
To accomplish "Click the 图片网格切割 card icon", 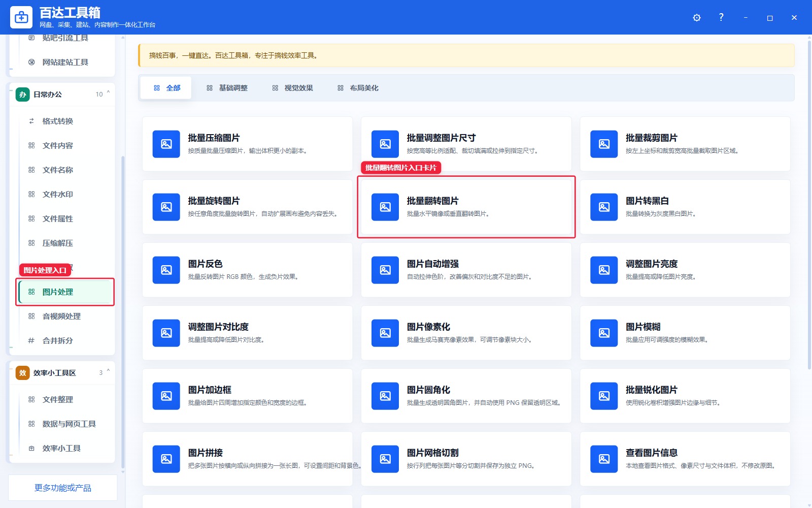I will [385, 459].
